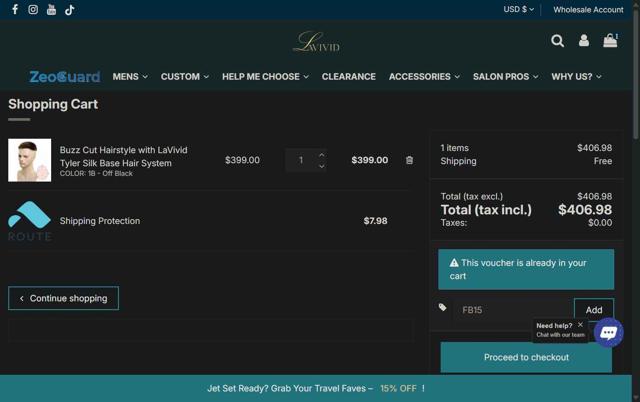Image resolution: width=640 pixels, height=402 pixels.
Task: Click the Shopping Cart heading
Action: click(x=53, y=104)
